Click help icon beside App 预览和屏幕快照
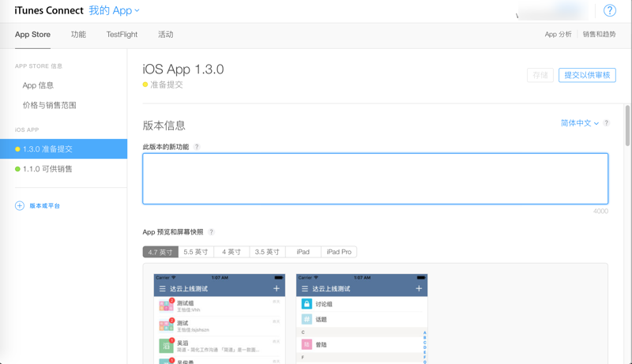This screenshot has width=632, height=364. (211, 232)
